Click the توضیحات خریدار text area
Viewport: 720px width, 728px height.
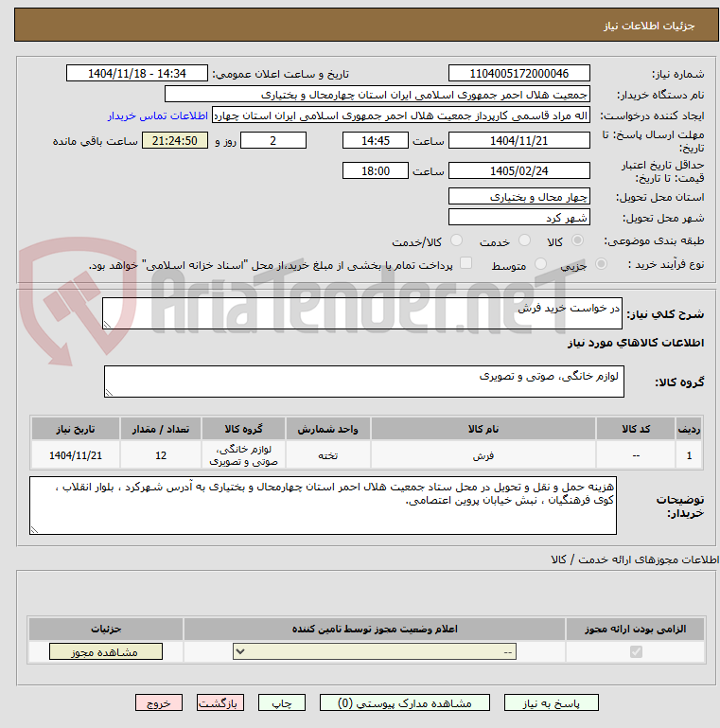323,506
